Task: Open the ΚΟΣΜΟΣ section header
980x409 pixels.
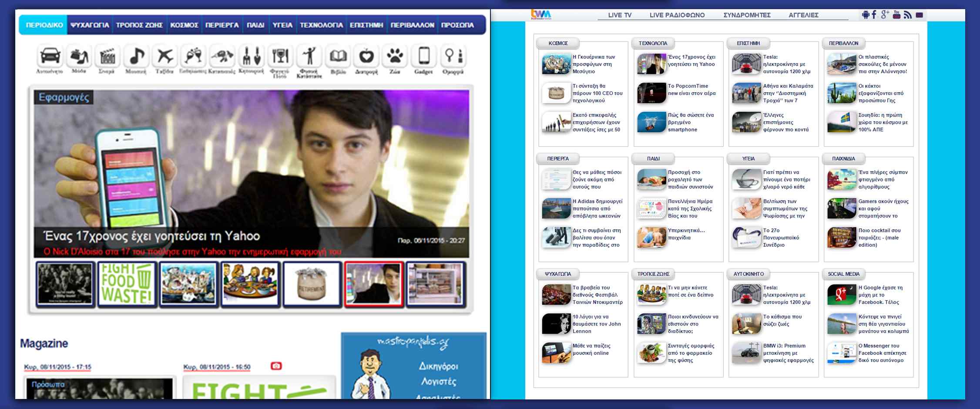Action: click(558, 43)
